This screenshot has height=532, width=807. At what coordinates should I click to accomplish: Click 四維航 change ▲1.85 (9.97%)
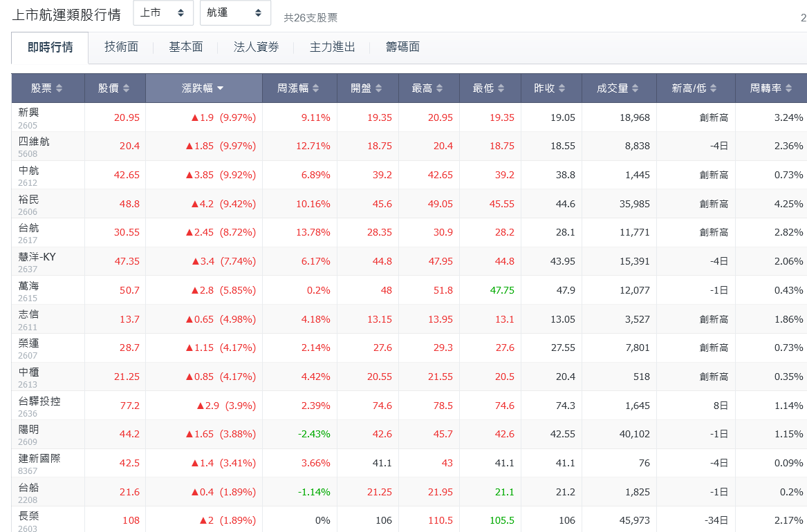[x=221, y=146]
